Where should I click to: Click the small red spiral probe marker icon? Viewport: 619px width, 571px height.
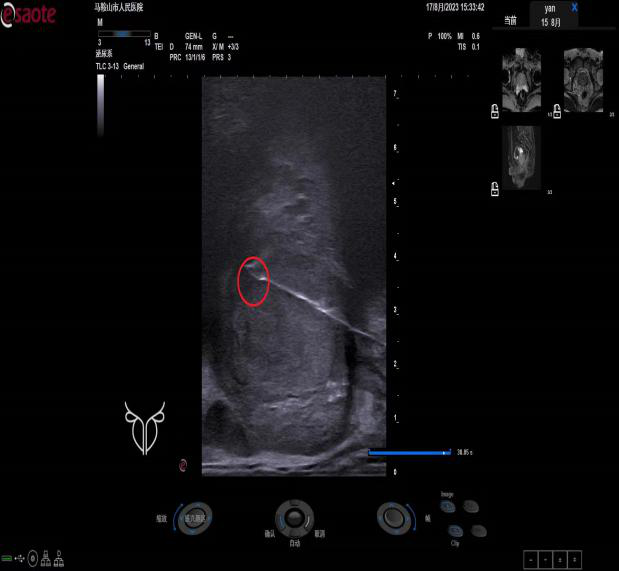coord(183,464)
